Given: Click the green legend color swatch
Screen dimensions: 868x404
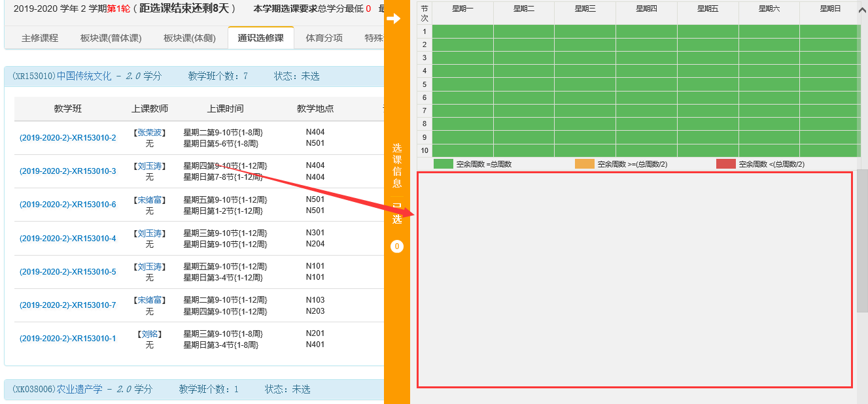Looking at the screenshot, I should coord(443,164).
